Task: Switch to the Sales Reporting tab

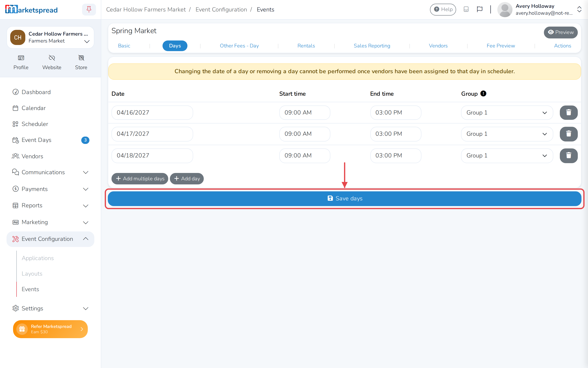Action: pos(372,46)
